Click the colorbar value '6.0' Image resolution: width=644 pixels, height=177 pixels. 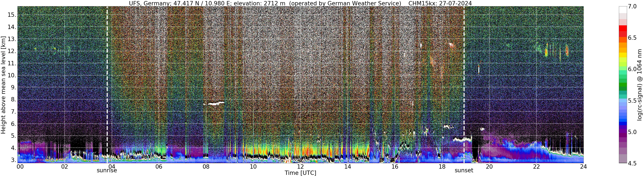[632, 69]
